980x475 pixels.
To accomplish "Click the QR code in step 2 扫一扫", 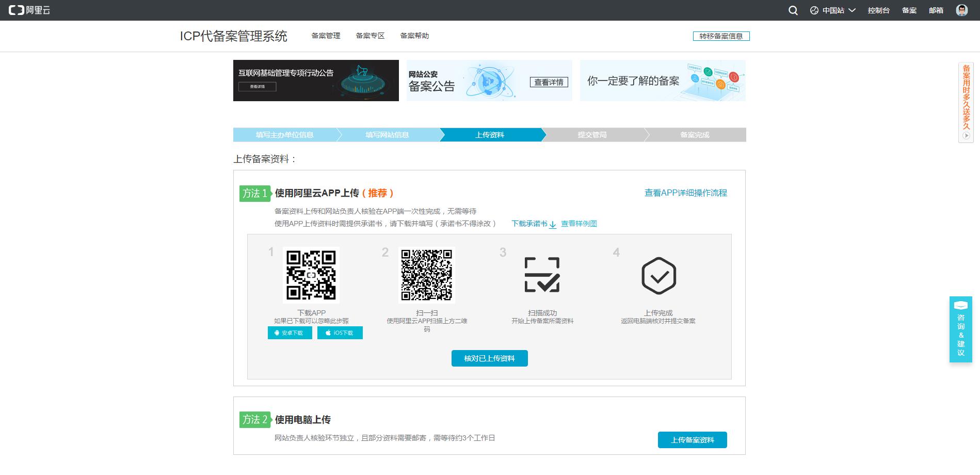I will point(427,275).
